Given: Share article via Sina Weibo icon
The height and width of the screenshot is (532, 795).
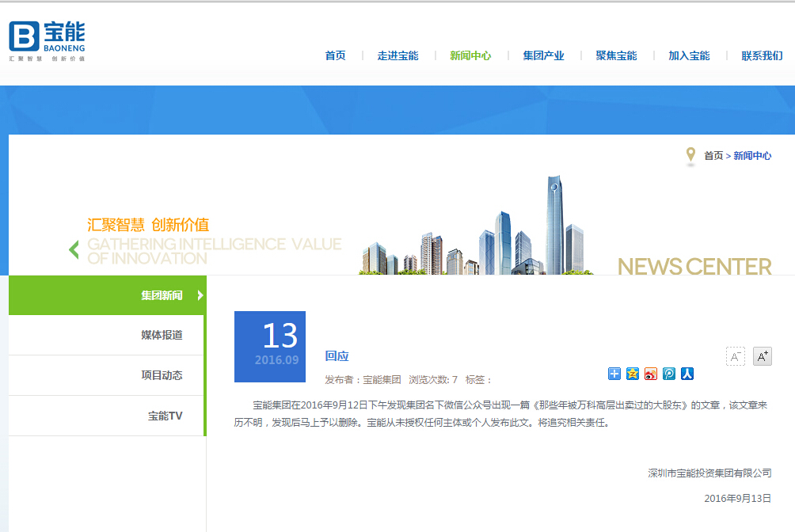Looking at the screenshot, I should pos(651,374).
